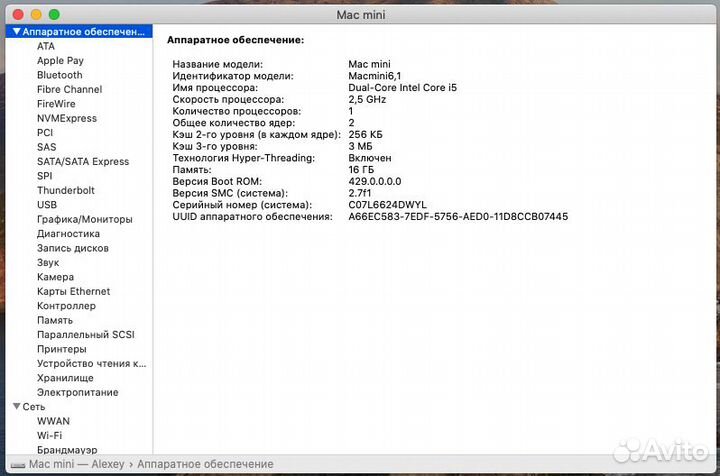Select FireWire in the sidebar
The image size is (720, 476).
coord(56,104)
